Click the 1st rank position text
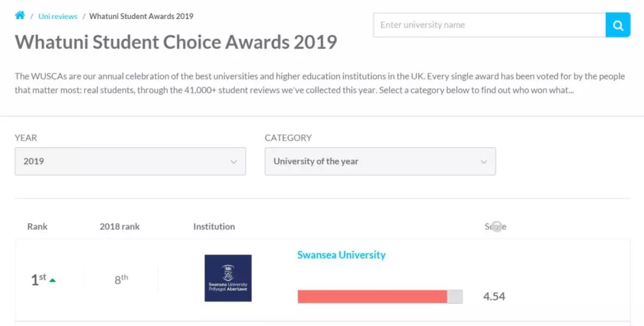644x326 pixels. pos(38,280)
